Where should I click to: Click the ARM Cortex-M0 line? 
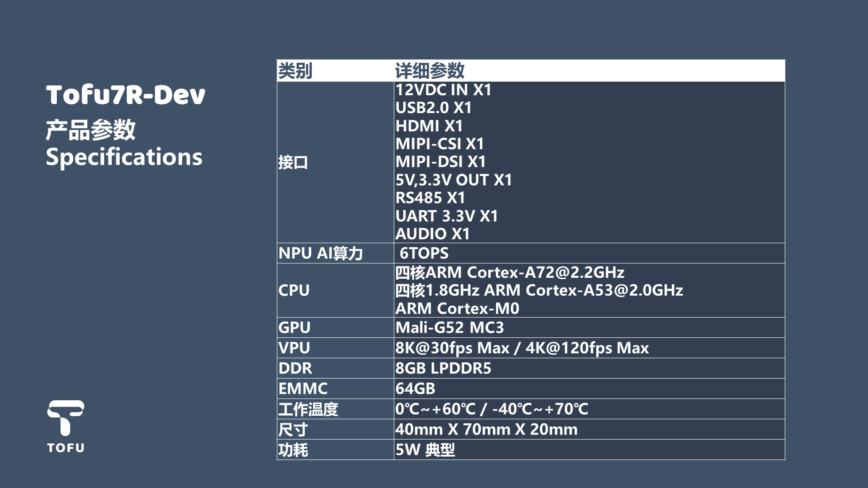(457, 308)
